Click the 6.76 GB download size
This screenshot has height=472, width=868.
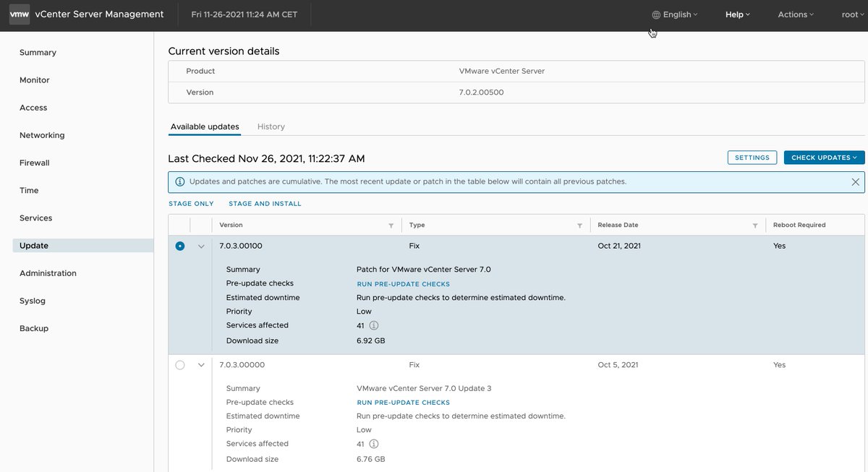(371, 459)
